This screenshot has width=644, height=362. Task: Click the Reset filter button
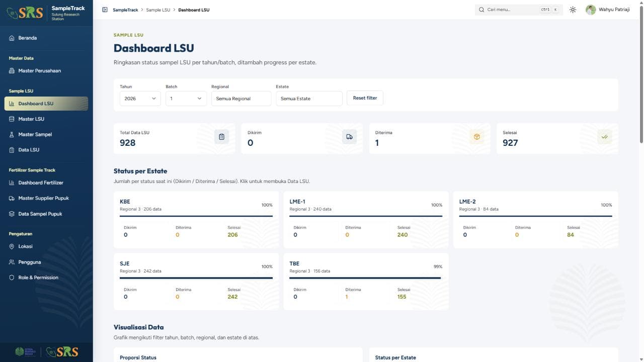tap(365, 98)
